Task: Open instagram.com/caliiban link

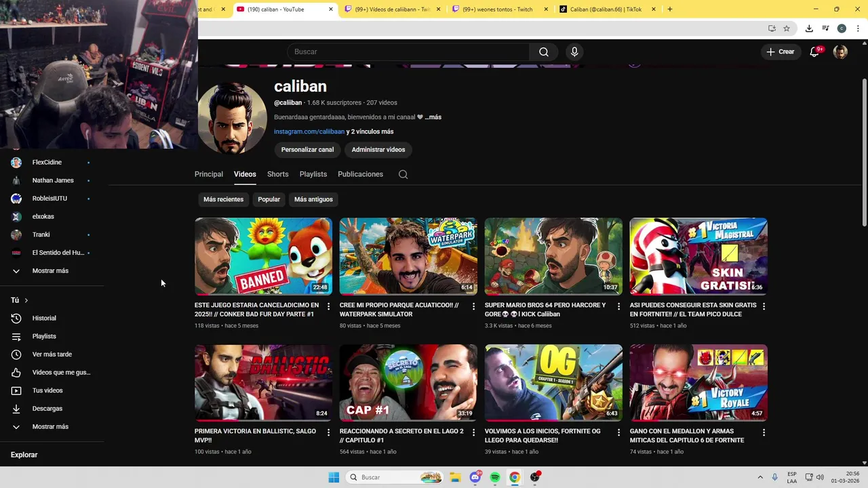Action: coord(309,131)
